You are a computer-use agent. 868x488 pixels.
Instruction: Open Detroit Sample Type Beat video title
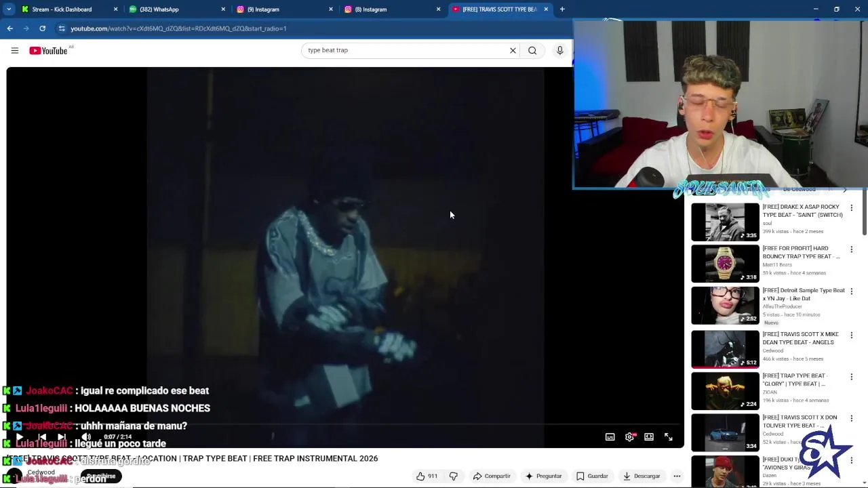click(x=804, y=294)
